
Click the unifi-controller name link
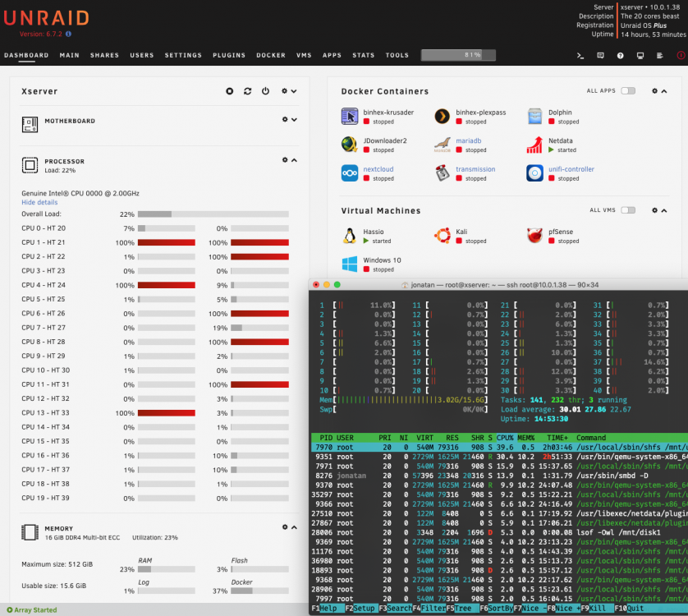(x=571, y=169)
